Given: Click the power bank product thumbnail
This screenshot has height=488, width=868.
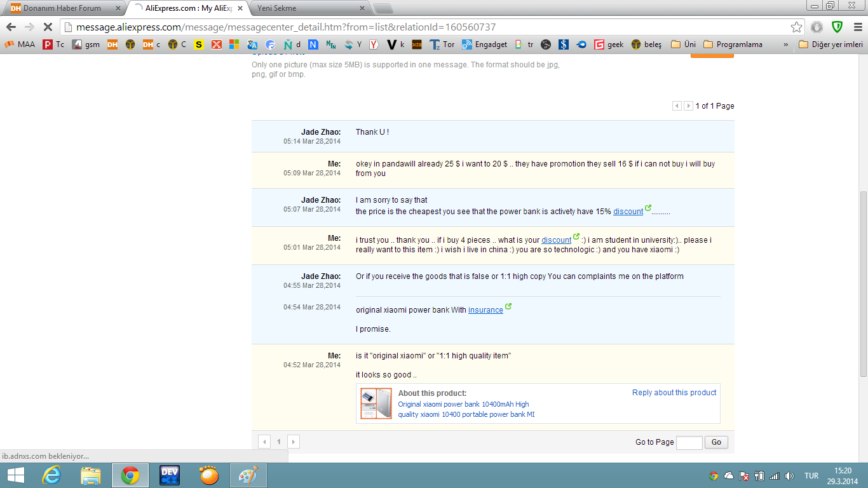Looking at the screenshot, I should pos(376,403).
